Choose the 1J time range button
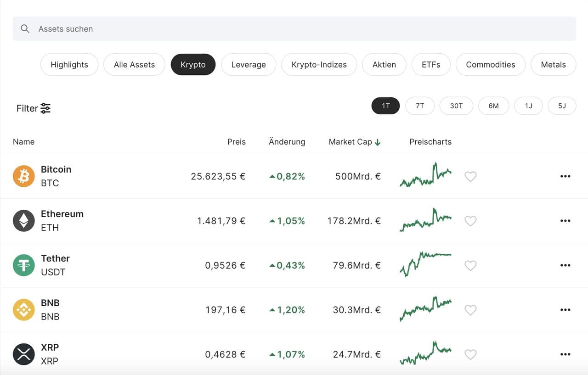 528,106
